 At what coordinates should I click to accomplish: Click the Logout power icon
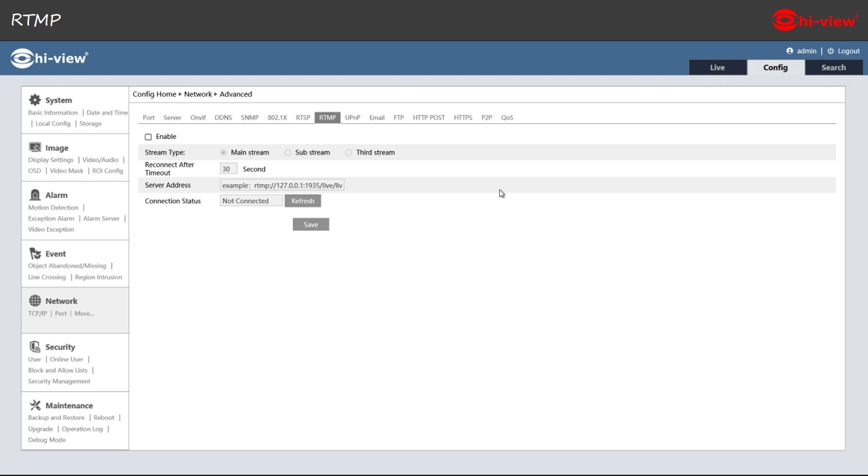(831, 51)
